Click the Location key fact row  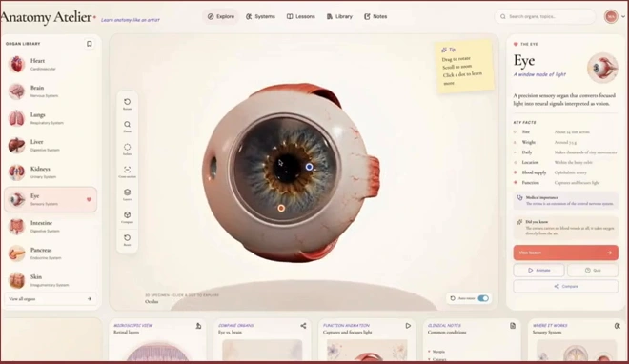tap(565, 162)
